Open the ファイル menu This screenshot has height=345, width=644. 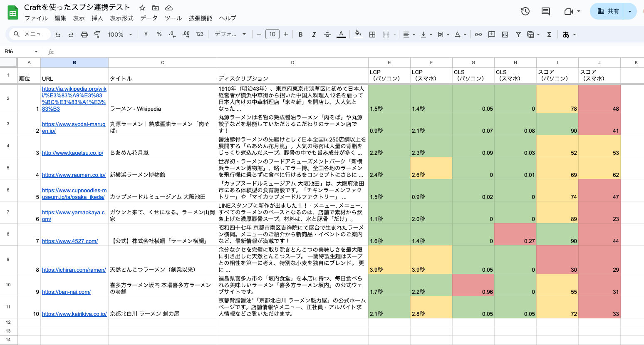click(x=36, y=18)
